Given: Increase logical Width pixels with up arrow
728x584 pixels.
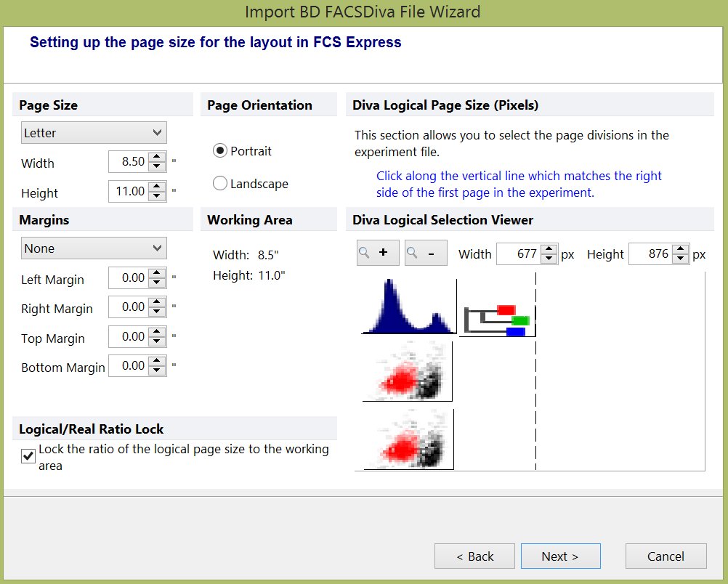Looking at the screenshot, I should coord(550,249).
